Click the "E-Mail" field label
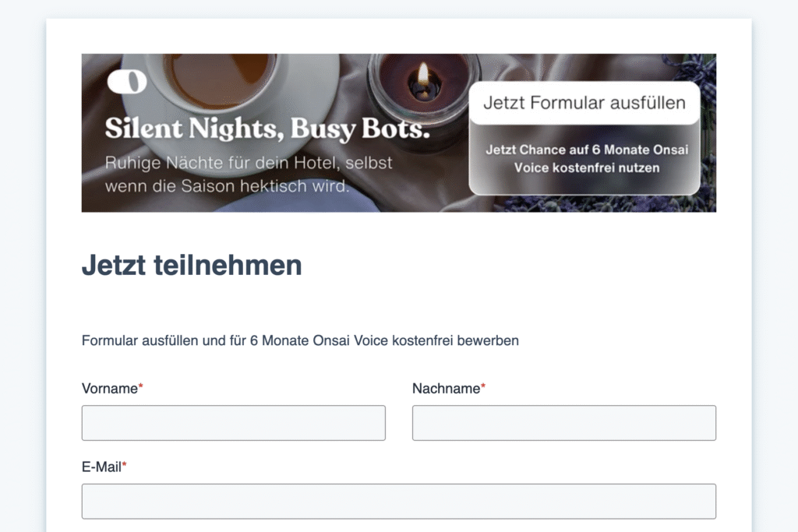This screenshot has height=532, width=798. (101, 467)
